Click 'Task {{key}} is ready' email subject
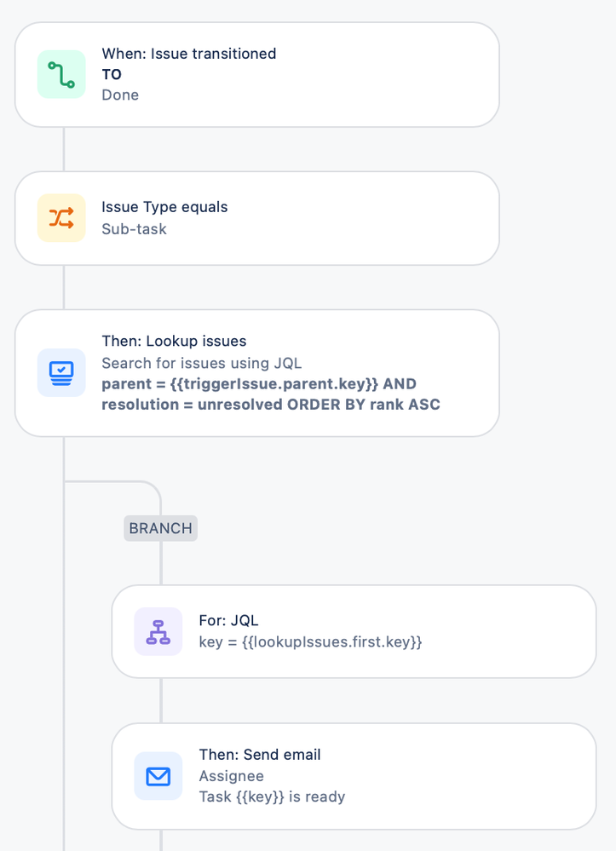 tap(272, 796)
